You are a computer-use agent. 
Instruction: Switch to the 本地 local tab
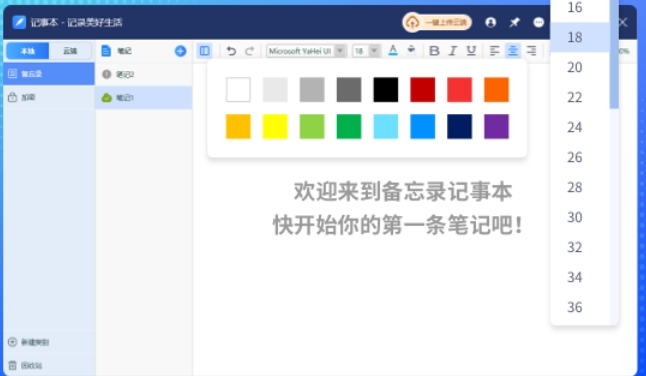pos(28,51)
